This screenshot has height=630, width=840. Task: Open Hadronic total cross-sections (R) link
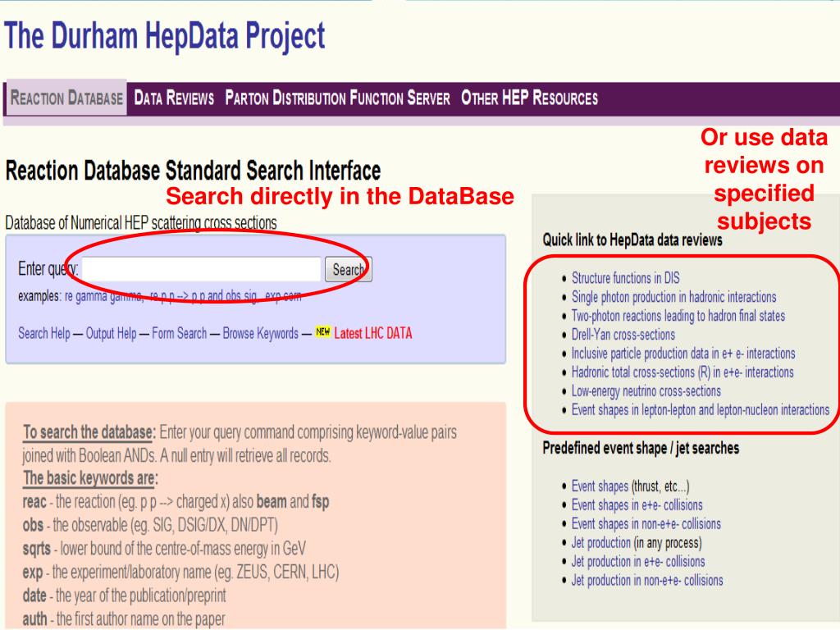click(x=682, y=372)
